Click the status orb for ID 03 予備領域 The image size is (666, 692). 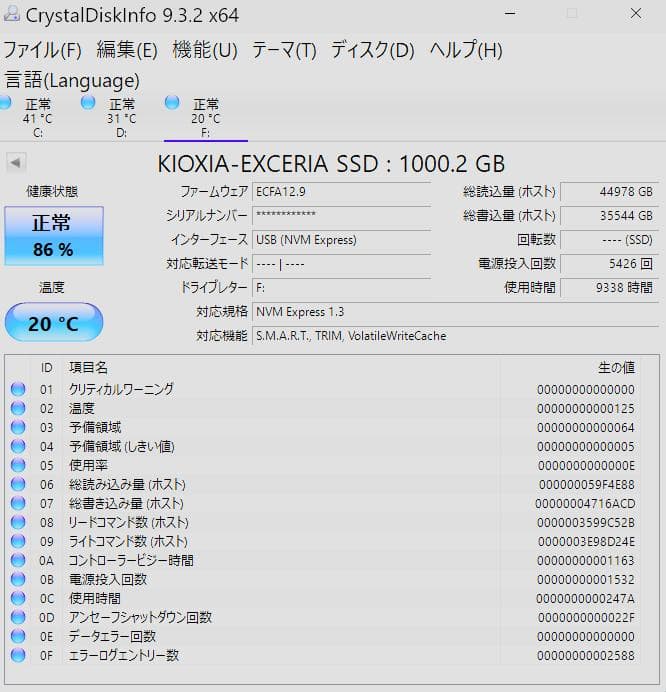coord(18,427)
